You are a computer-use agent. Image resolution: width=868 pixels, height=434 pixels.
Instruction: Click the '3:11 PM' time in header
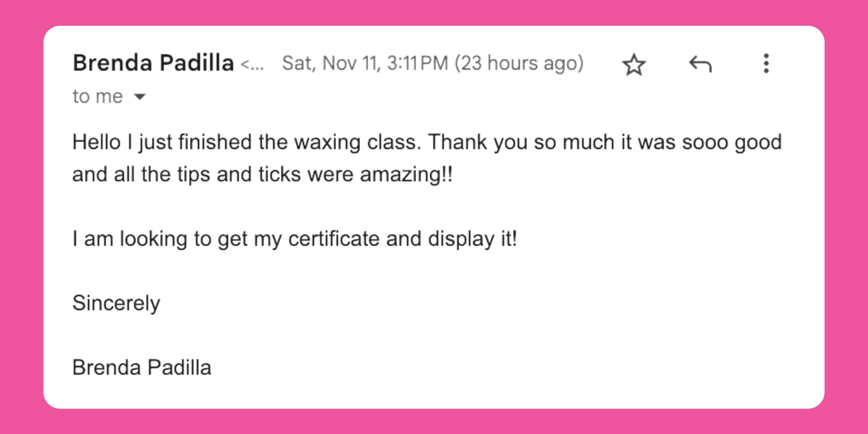pos(417,63)
